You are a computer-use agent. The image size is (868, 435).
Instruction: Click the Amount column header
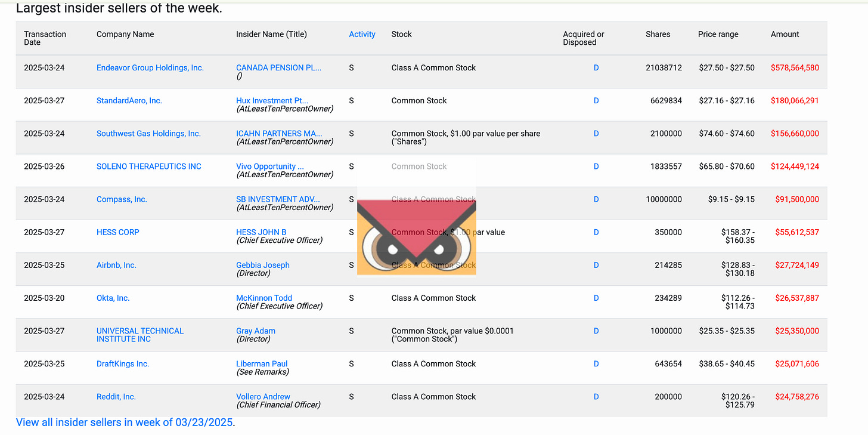785,35
